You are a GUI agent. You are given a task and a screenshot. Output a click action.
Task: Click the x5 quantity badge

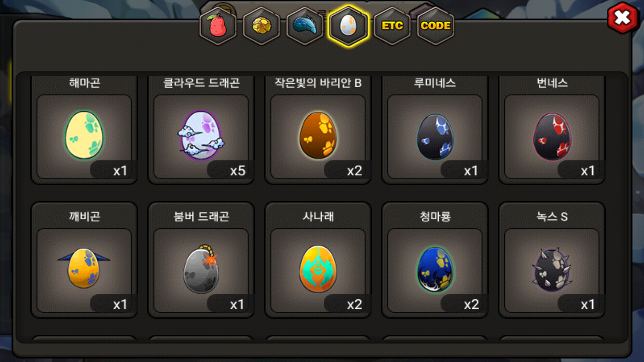(237, 171)
